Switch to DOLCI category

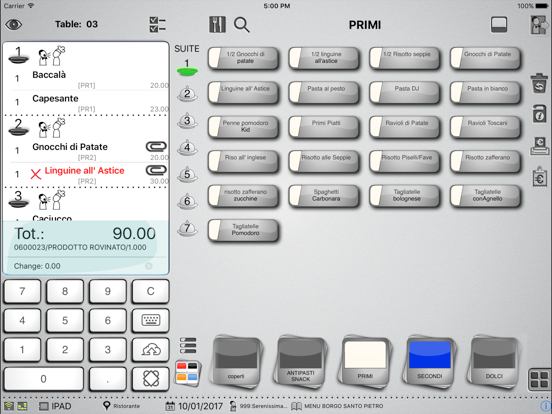click(494, 362)
